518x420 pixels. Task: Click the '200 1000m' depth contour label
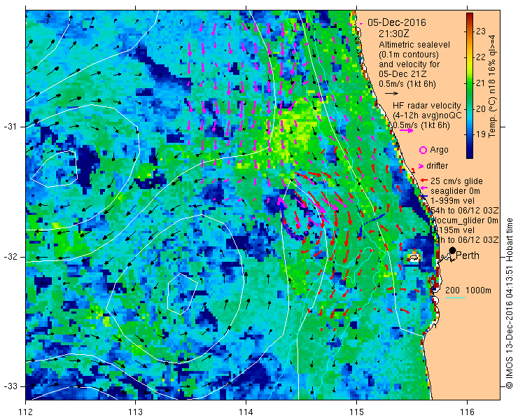click(468, 290)
